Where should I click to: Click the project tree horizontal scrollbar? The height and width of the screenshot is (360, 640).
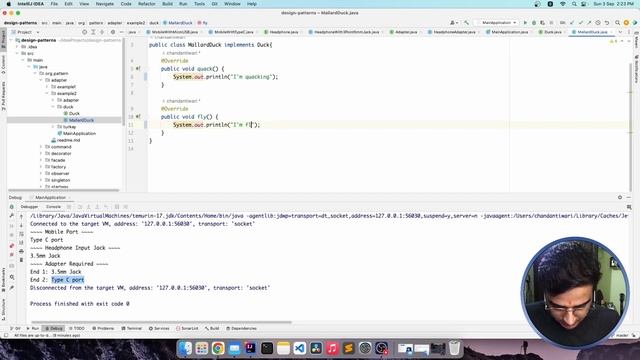64,190
